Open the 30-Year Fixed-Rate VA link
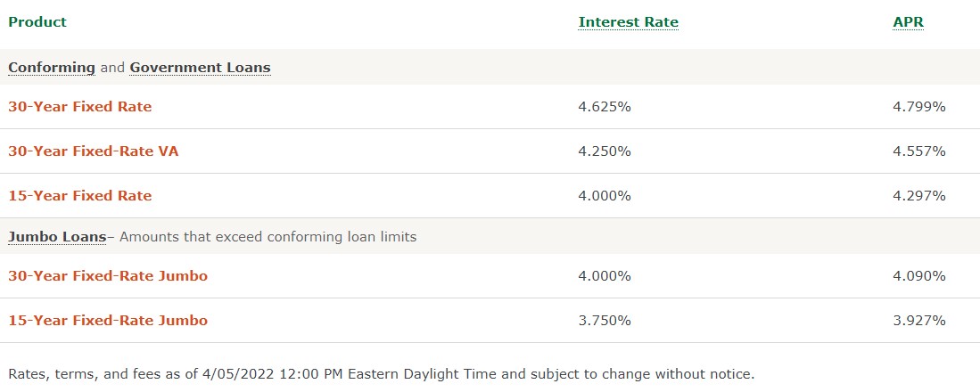 tap(93, 151)
